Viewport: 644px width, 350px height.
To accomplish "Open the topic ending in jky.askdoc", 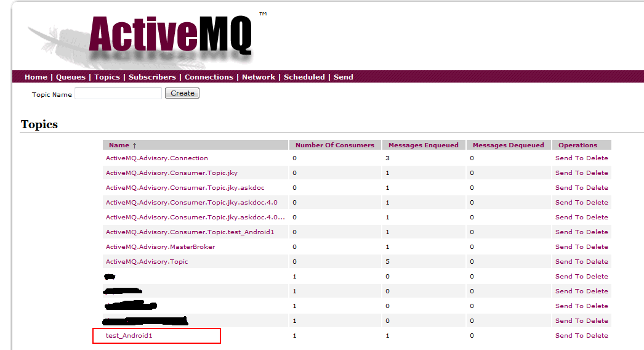I will (185, 187).
